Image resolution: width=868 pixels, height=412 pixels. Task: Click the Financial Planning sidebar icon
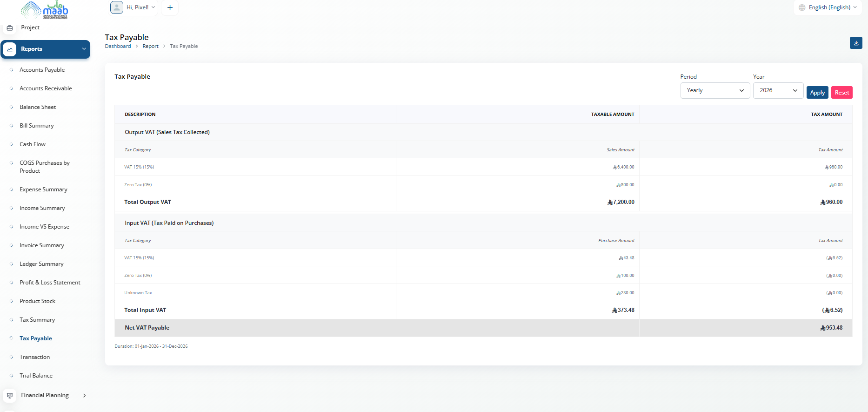[x=10, y=396]
